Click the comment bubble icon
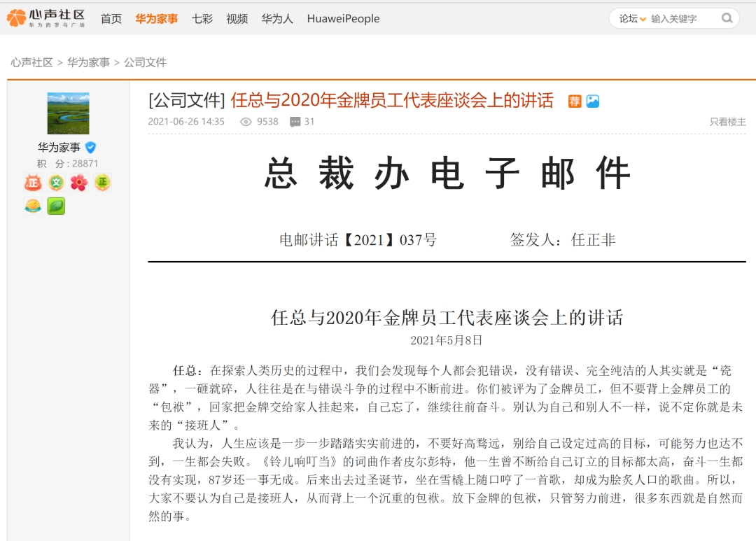756x541 pixels. [295, 122]
